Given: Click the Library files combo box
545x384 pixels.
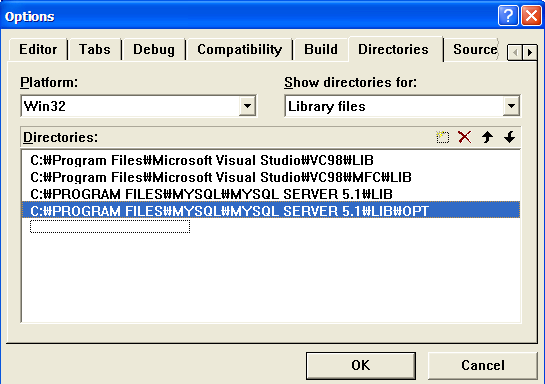Looking at the screenshot, I should coord(402,106).
